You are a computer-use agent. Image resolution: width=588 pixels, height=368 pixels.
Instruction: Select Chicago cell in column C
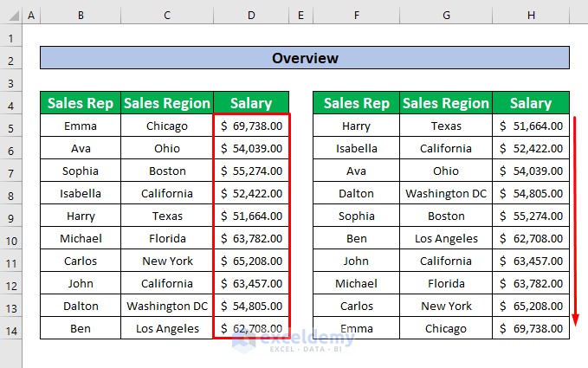point(167,126)
